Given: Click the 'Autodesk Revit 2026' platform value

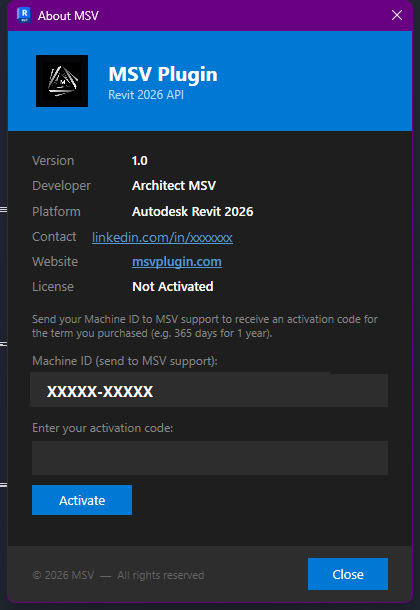Looking at the screenshot, I should [x=192, y=212].
